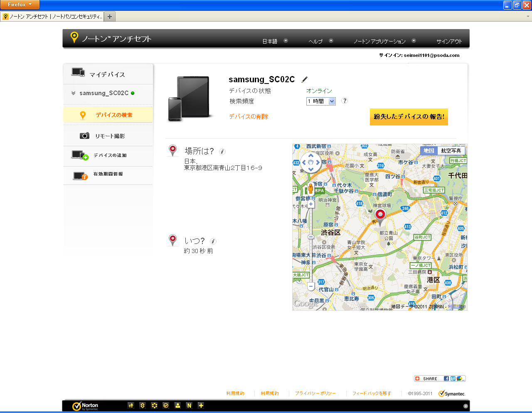
Task: Click 紛失したデバイスの報告! button
Action: coord(409,117)
